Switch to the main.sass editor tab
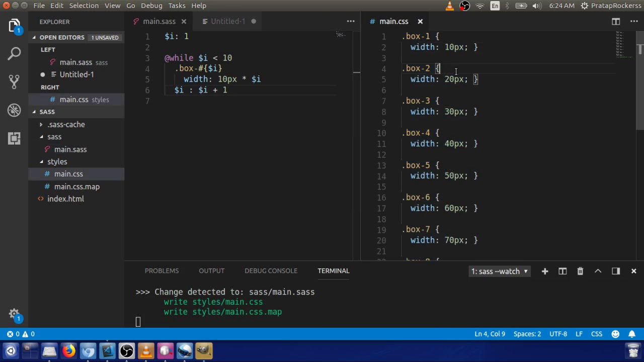 pos(159,21)
